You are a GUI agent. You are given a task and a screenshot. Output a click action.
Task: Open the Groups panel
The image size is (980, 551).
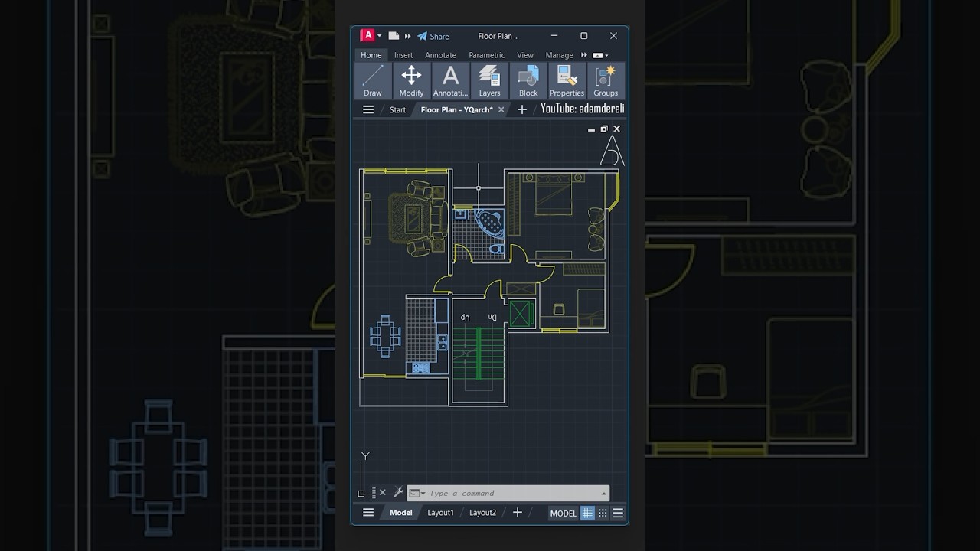(x=606, y=81)
